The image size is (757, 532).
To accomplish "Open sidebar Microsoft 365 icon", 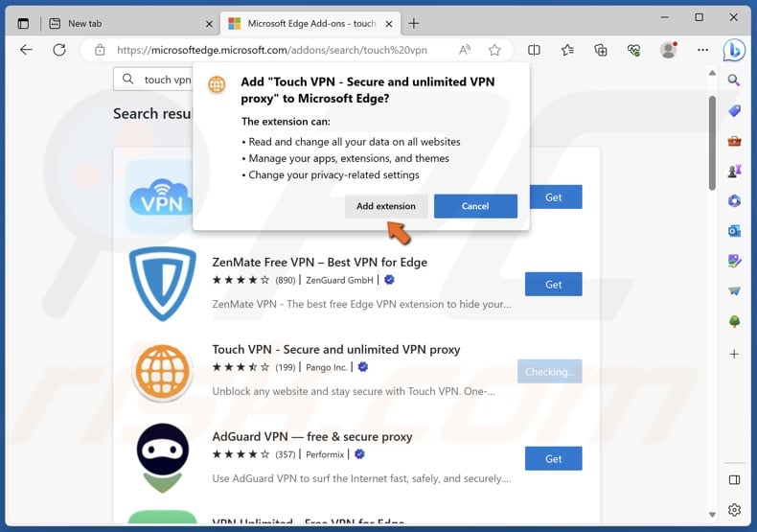I will point(734,201).
